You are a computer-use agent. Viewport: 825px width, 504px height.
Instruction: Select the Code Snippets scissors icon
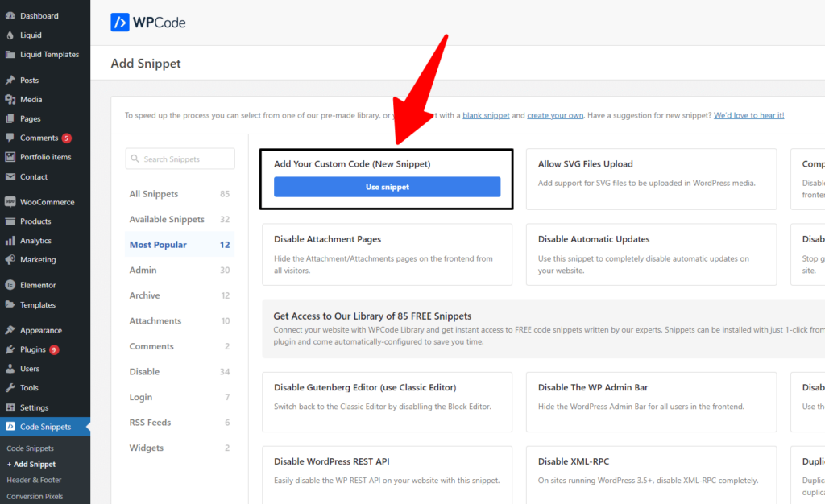tap(11, 427)
